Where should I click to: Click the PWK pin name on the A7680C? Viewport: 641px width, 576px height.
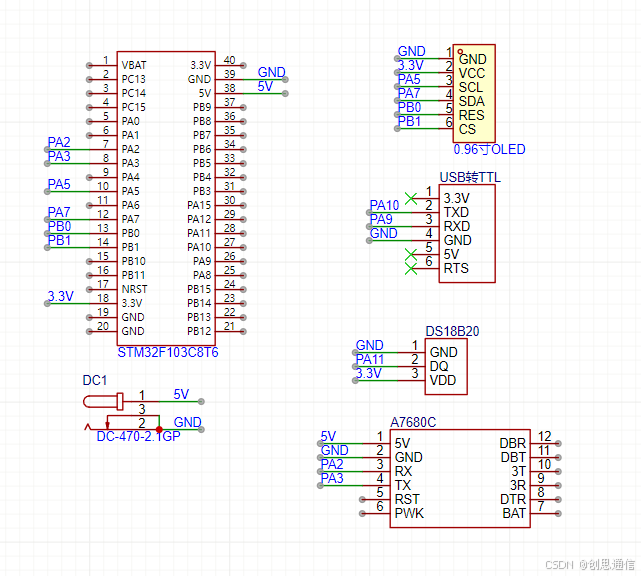[x=409, y=513]
